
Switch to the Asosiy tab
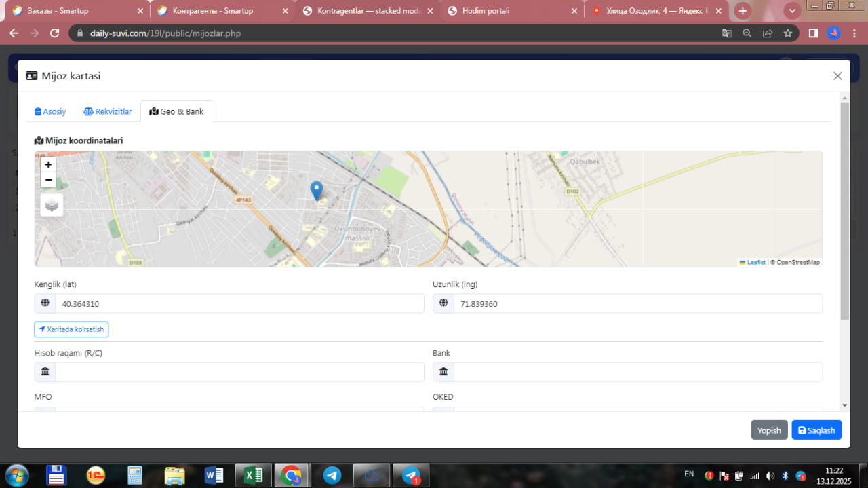50,111
